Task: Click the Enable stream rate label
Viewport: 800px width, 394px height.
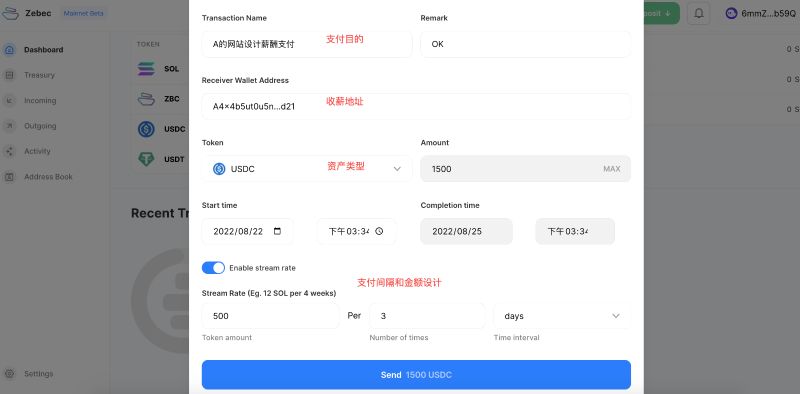Action: pyautogui.click(x=262, y=268)
